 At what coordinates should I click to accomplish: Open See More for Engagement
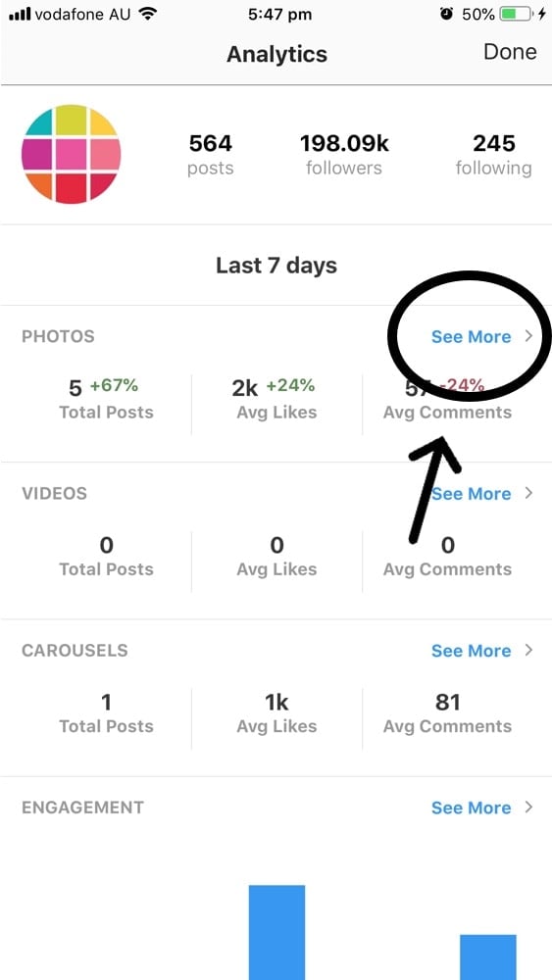coord(472,808)
